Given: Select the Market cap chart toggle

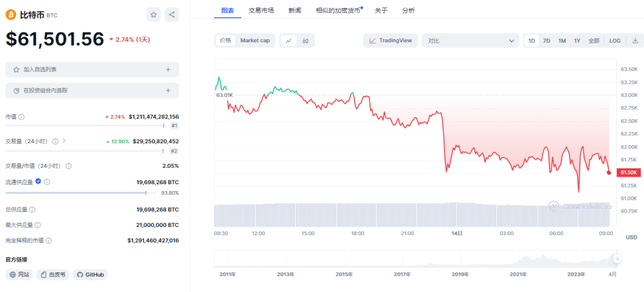Looking at the screenshot, I should point(255,40).
